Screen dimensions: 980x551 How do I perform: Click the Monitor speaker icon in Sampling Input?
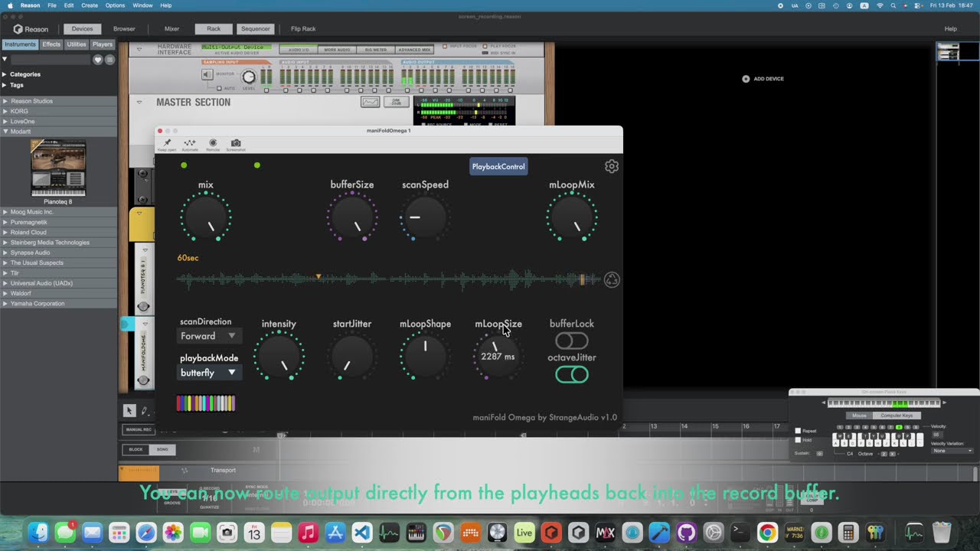[x=207, y=74]
